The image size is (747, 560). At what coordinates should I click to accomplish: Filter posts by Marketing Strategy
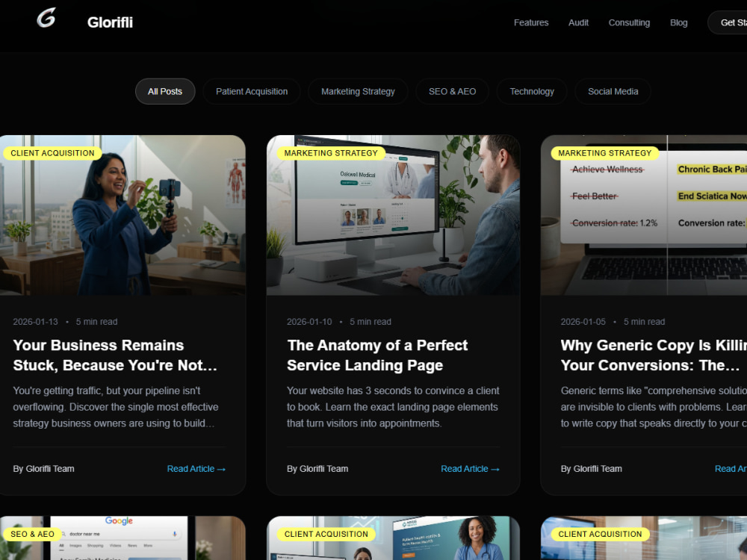coord(358,91)
